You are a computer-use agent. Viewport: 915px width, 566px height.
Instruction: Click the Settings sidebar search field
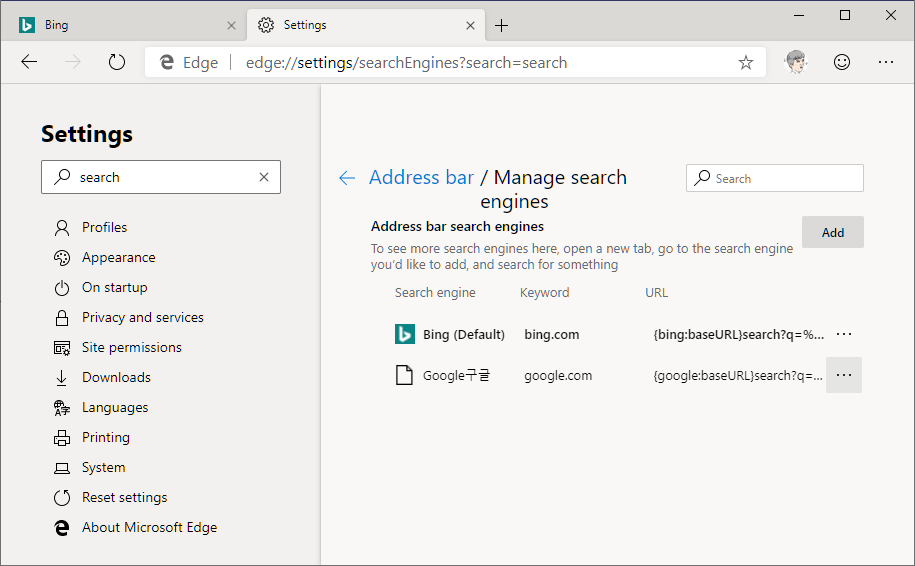[161, 177]
